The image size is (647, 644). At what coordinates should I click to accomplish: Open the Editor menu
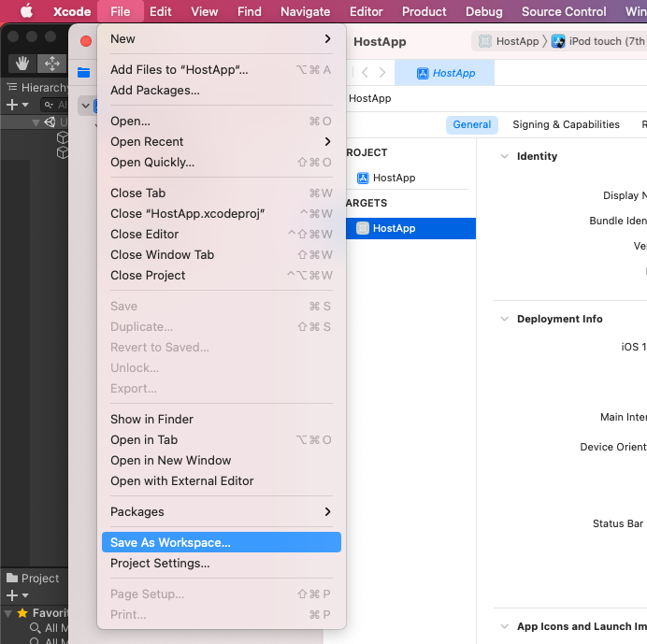tap(366, 11)
